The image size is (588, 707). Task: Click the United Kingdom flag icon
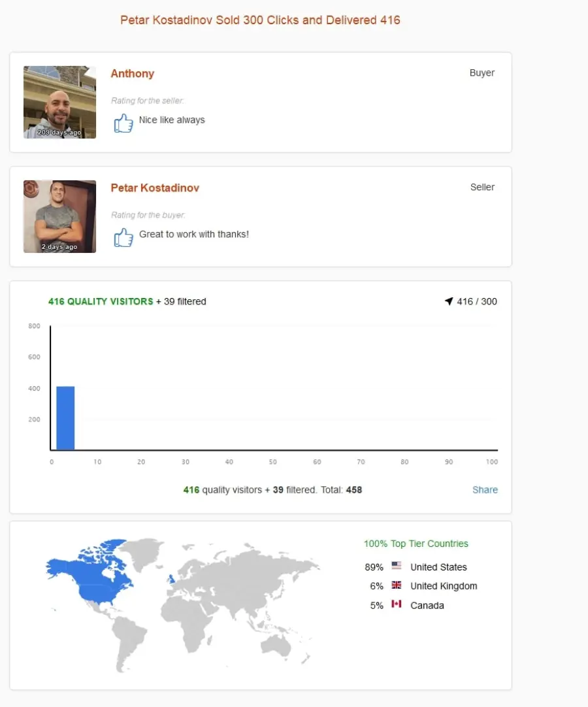click(x=397, y=585)
